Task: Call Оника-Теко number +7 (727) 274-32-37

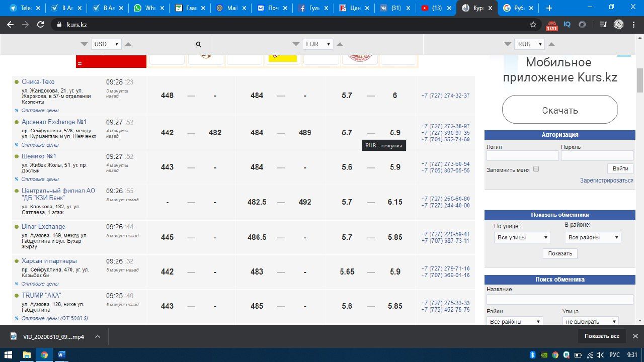Action: [x=445, y=96]
